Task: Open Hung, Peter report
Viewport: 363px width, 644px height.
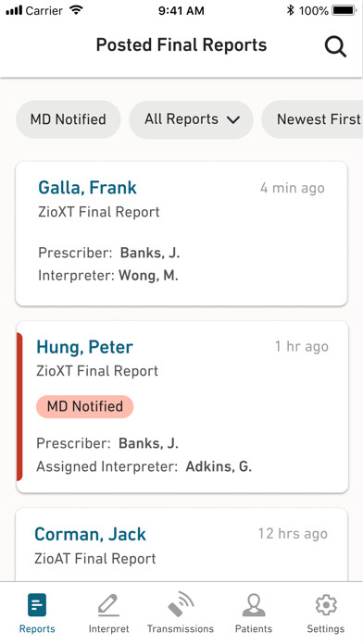Action: point(181,406)
